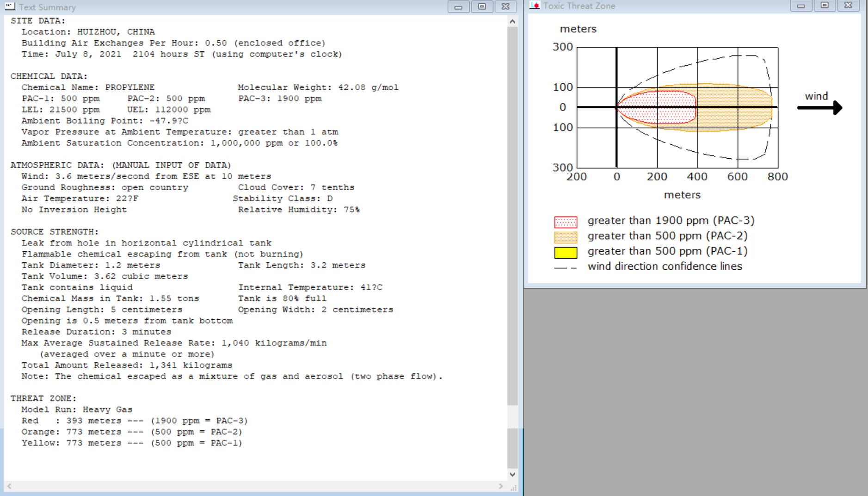Click the "PAC-3: 1900 ppm" value
This screenshot has height=496, width=868.
point(280,99)
